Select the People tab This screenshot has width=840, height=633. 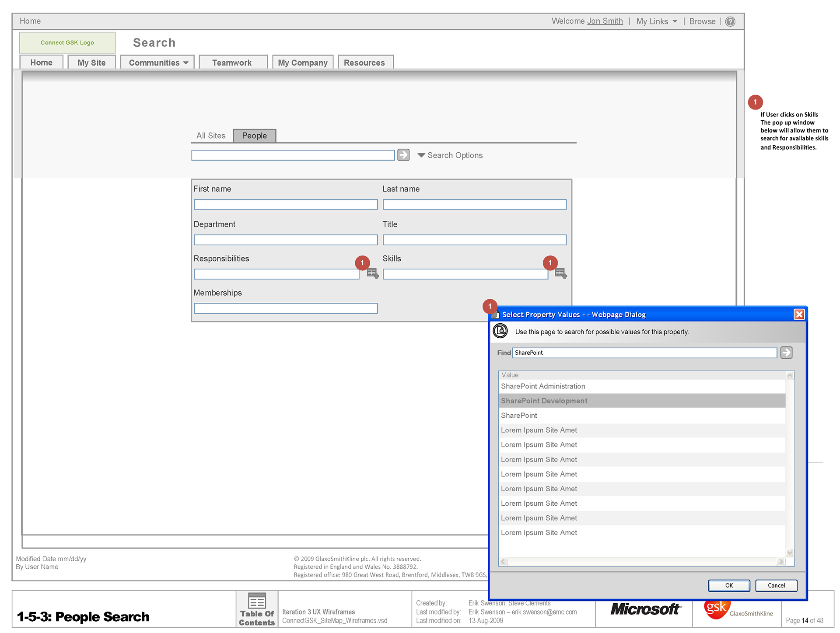point(254,136)
